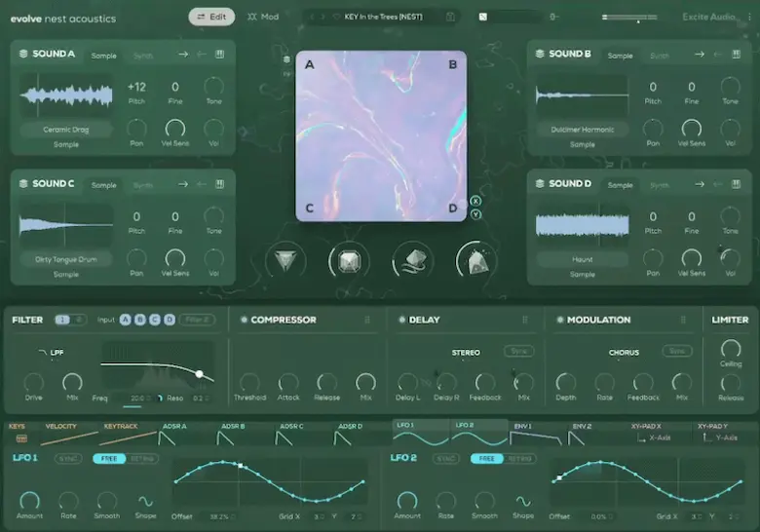Switch Sound A to Synth tab
Image resolution: width=760 pixels, height=532 pixels.
[x=143, y=56]
